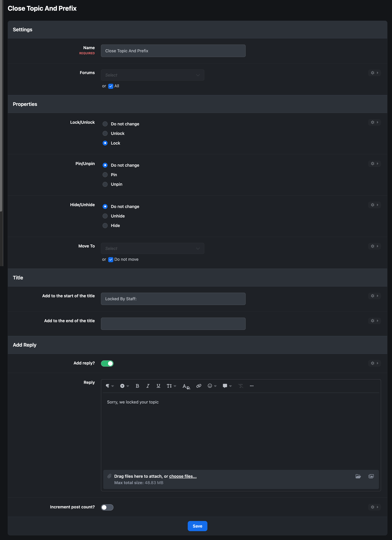Uncheck the Do not move checkbox
This screenshot has height=540, width=392.
111,260
